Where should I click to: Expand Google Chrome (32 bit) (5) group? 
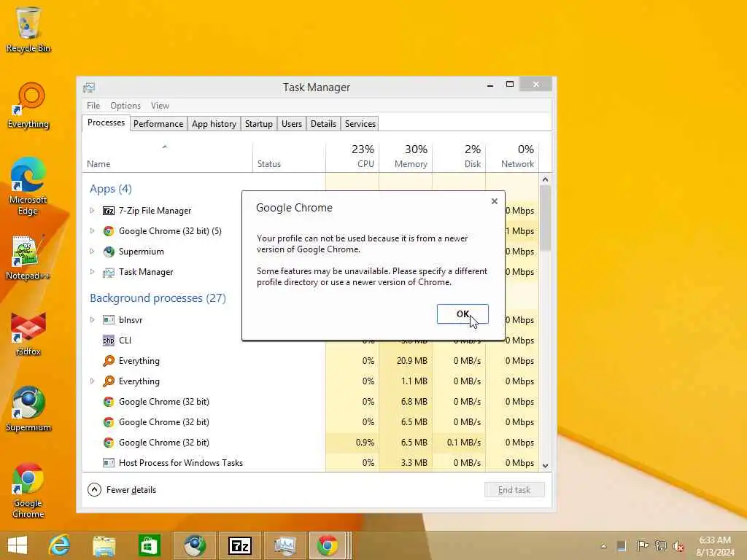click(93, 230)
